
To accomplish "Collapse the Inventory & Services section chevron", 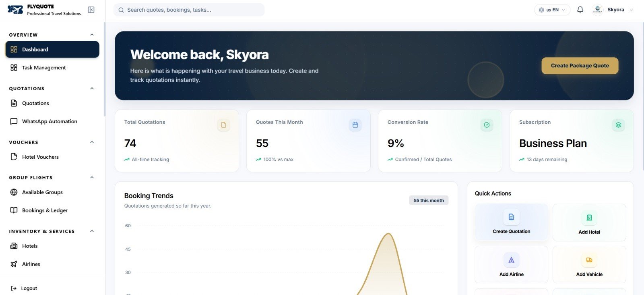I will 92,231.
